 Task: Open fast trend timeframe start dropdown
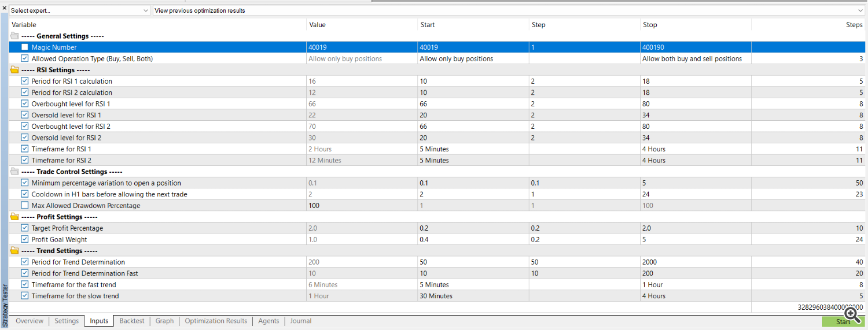click(x=473, y=284)
